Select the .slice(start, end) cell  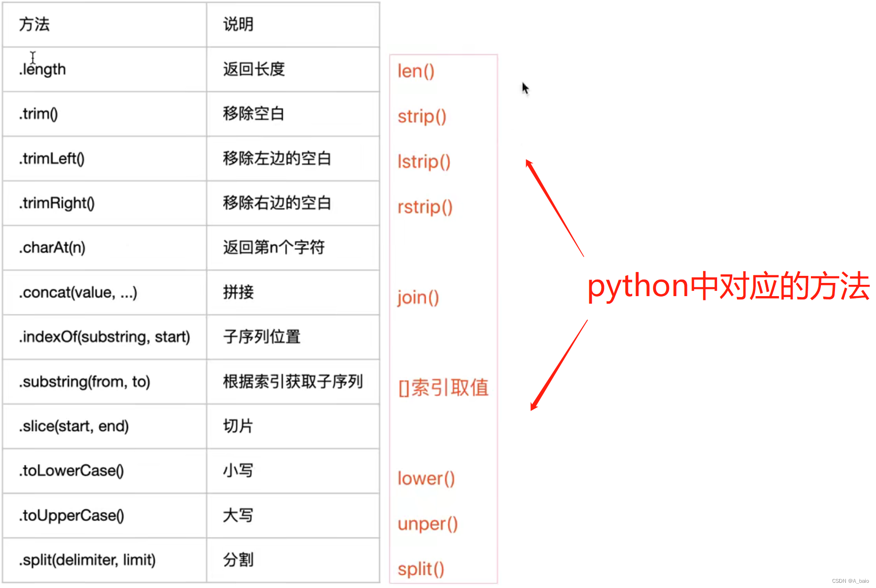pyautogui.click(x=104, y=426)
